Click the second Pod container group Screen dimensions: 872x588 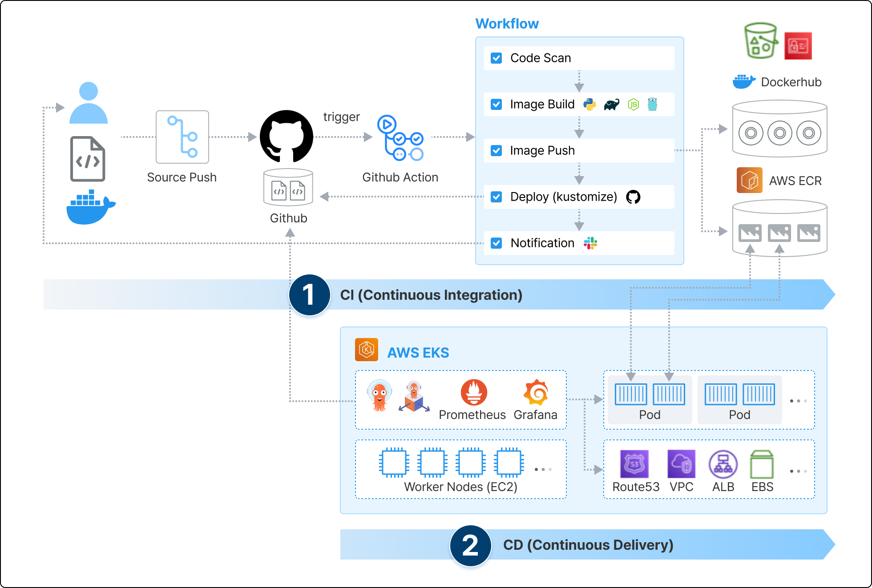pos(739,399)
